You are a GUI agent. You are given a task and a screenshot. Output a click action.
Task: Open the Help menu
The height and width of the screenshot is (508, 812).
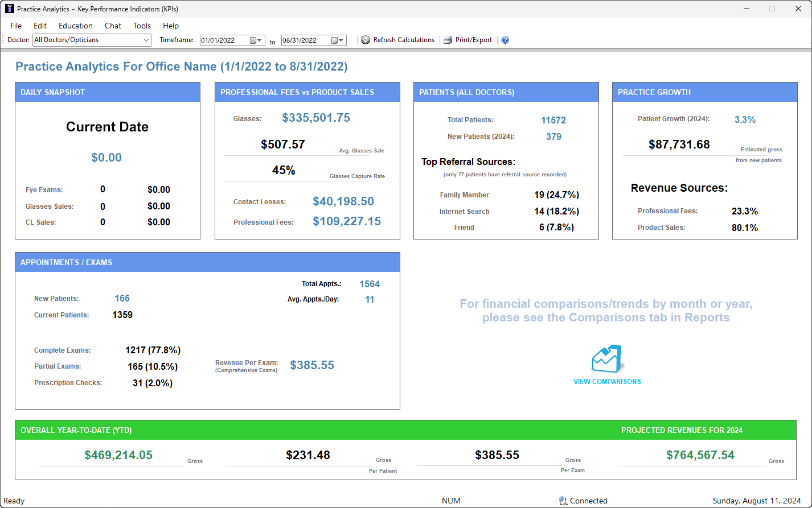(x=171, y=26)
